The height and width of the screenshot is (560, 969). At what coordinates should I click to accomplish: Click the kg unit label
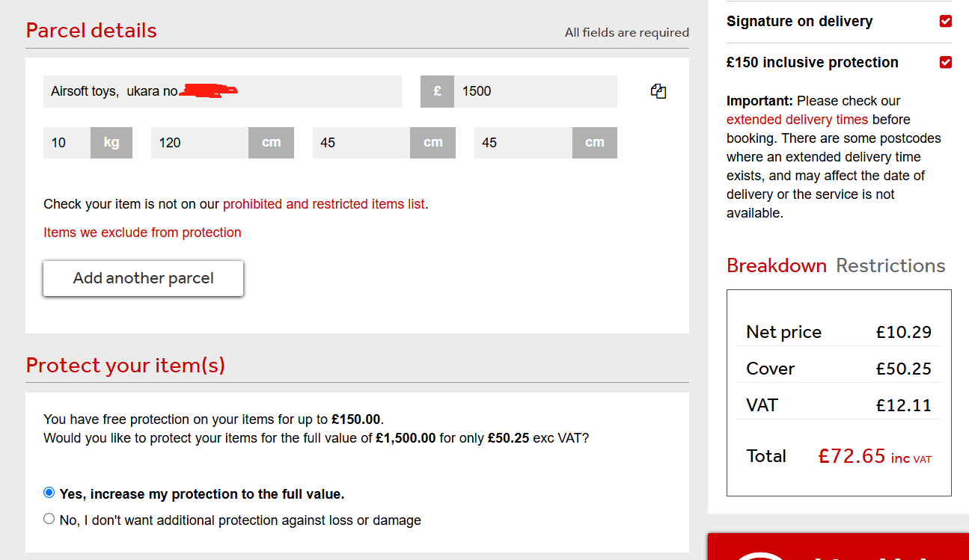coord(111,143)
